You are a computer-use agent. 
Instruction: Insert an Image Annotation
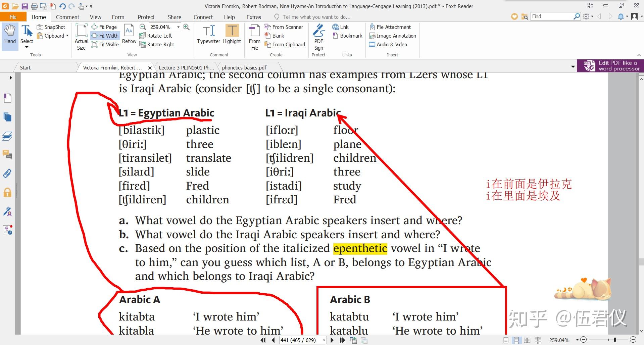(x=393, y=36)
